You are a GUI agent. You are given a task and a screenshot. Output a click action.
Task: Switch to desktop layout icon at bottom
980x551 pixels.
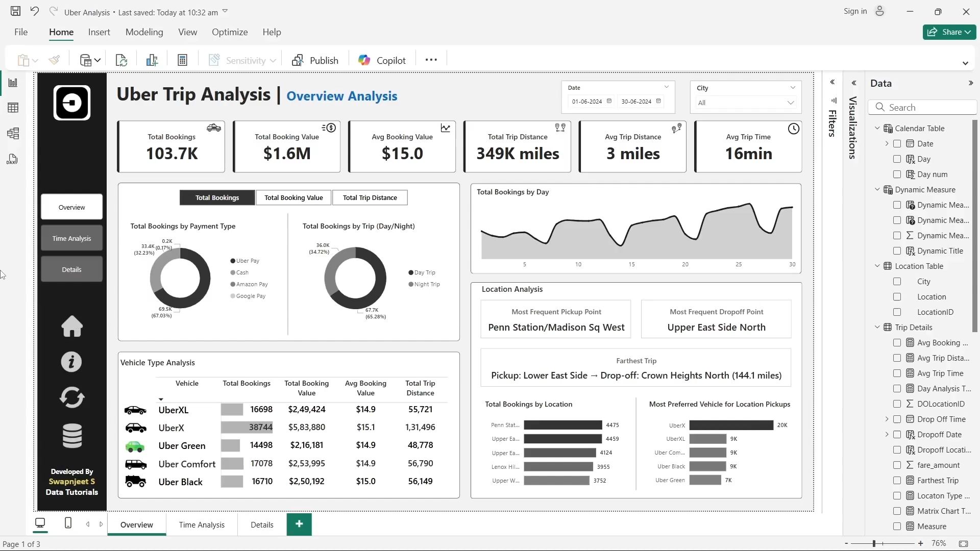tap(40, 523)
